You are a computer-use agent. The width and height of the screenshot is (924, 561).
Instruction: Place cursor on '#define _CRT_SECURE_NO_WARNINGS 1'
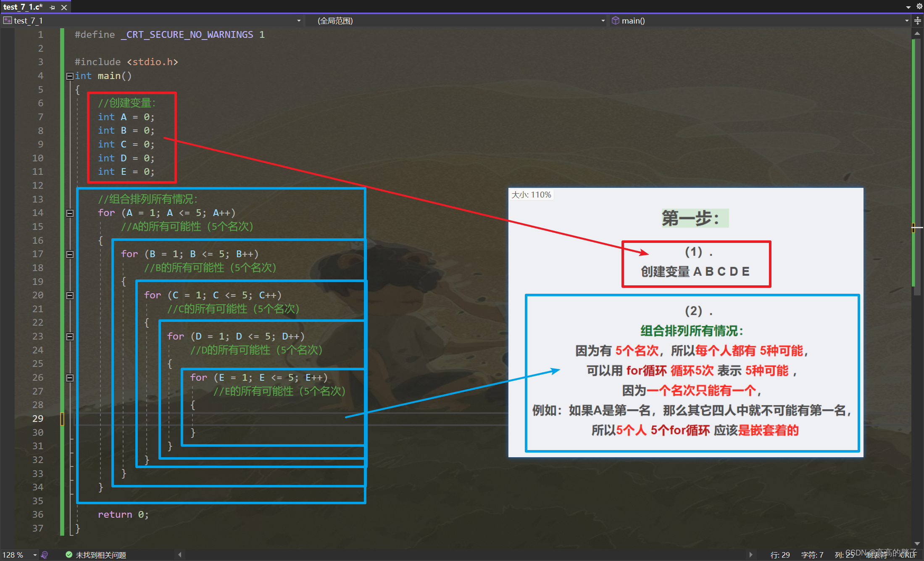(170, 34)
